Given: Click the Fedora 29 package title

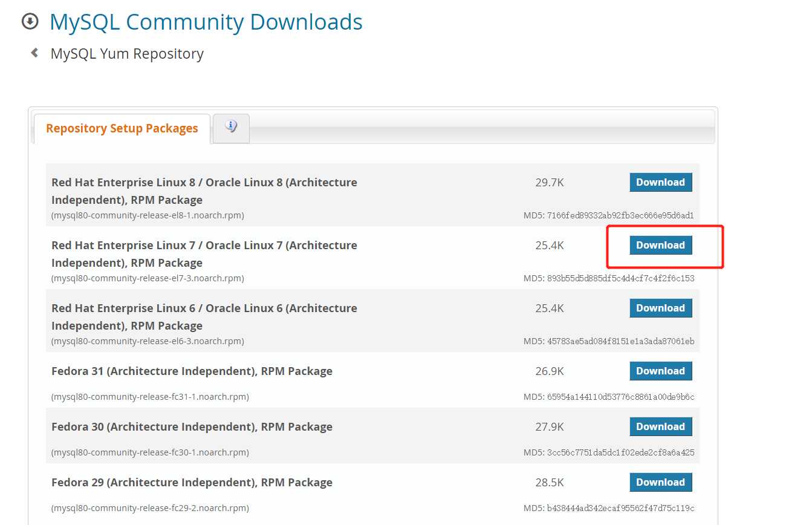Looking at the screenshot, I should click(192, 482).
